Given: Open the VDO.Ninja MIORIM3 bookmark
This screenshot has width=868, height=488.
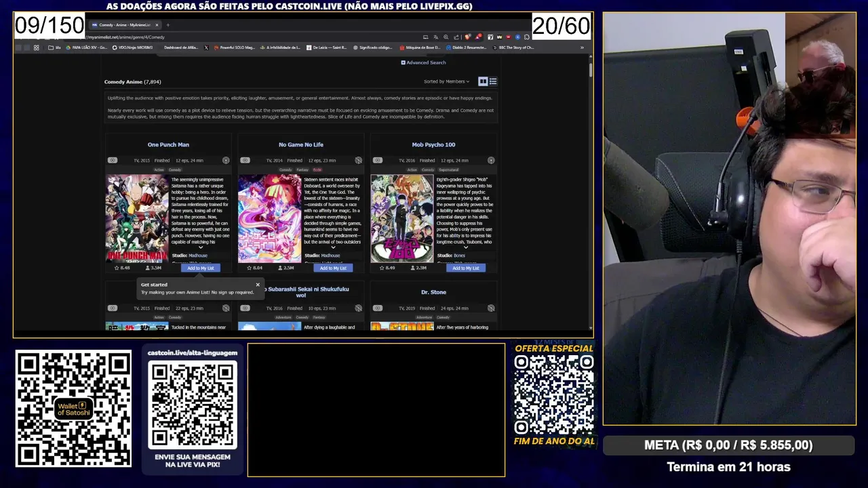Looking at the screenshot, I should point(132,47).
